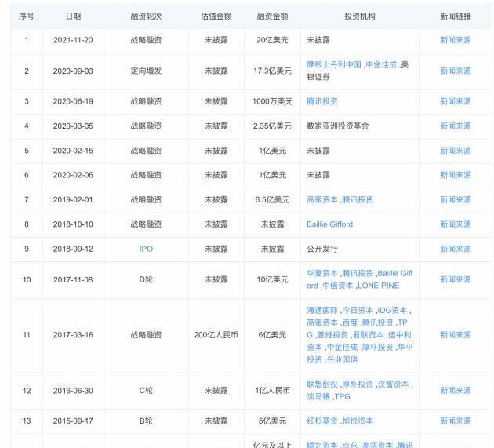Click the IPO round link
494x448 pixels.
(x=146, y=249)
